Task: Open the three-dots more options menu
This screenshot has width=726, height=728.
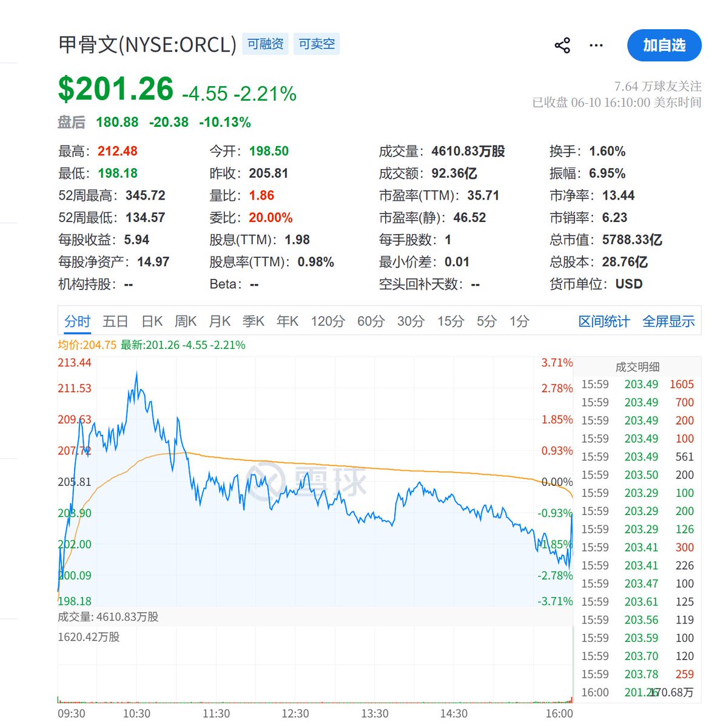Action: [x=596, y=45]
